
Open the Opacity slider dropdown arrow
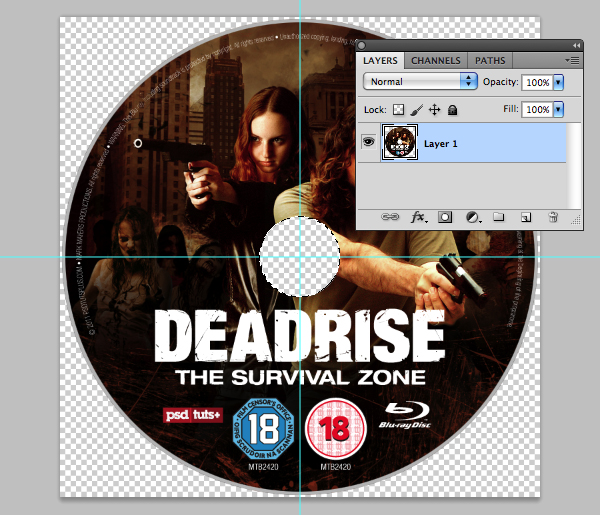pos(559,82)
